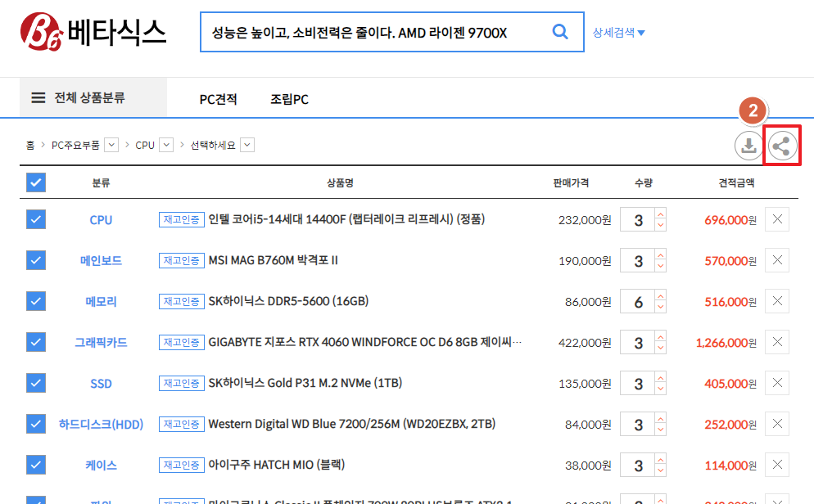Uncheck the 메인보드 row checkbox

tap(36, 260)
